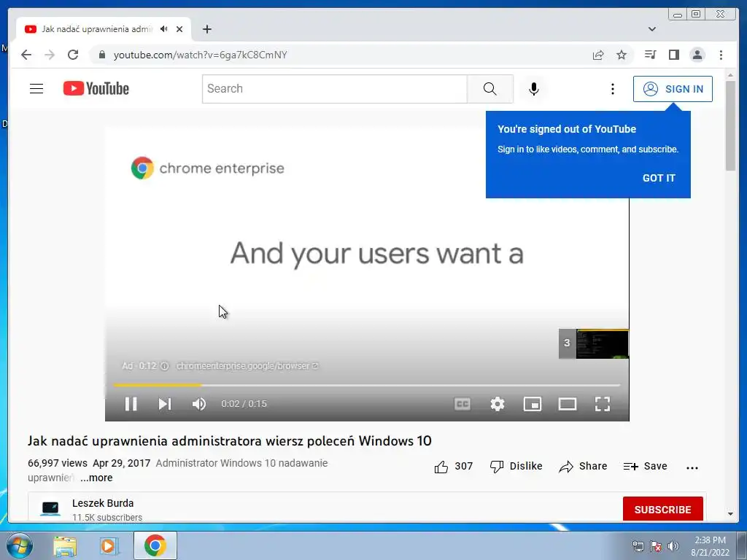Open the Leszek Burda channel avatar
The width and height of the screenshot is (747, 560).
pyautogui.click(x=50, y=508)
